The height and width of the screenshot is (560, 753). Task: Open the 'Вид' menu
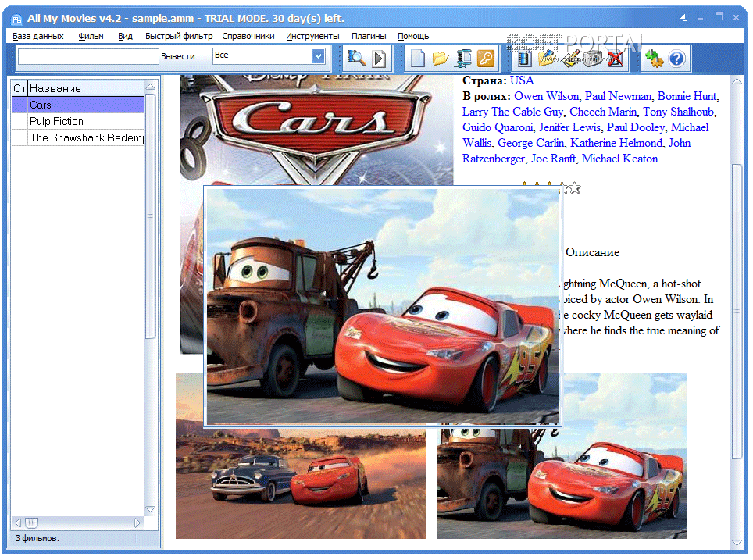click(x=125, y=36)
